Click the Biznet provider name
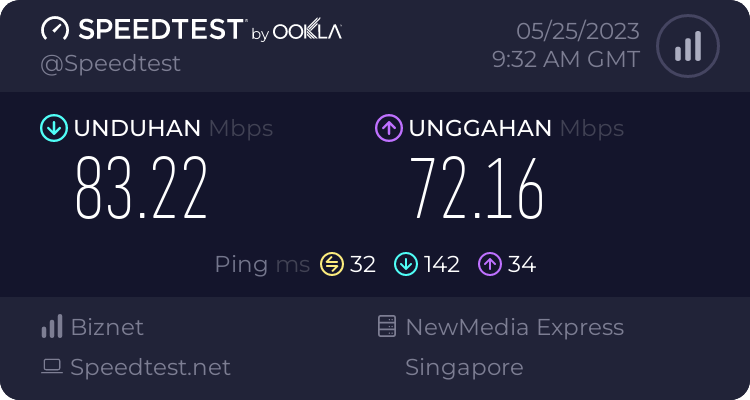Image resolution: width=750 pixels, height=400 pixels. point(107,327)
